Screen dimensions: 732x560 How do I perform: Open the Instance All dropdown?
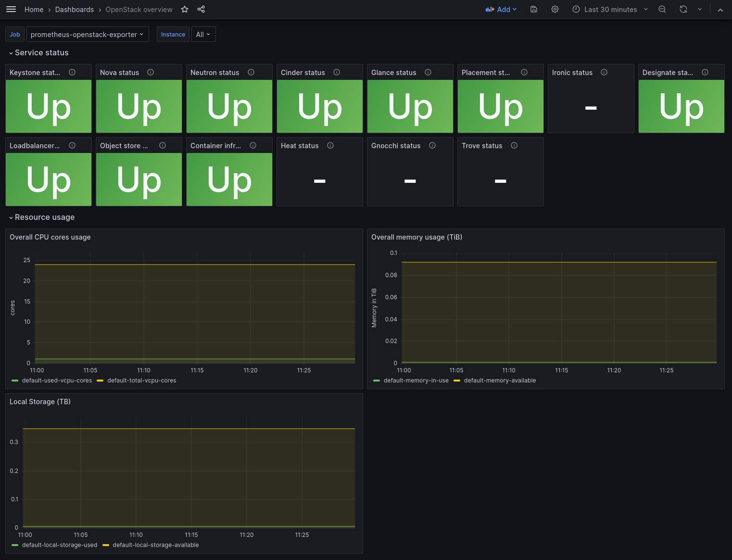(x=203, y=35)
